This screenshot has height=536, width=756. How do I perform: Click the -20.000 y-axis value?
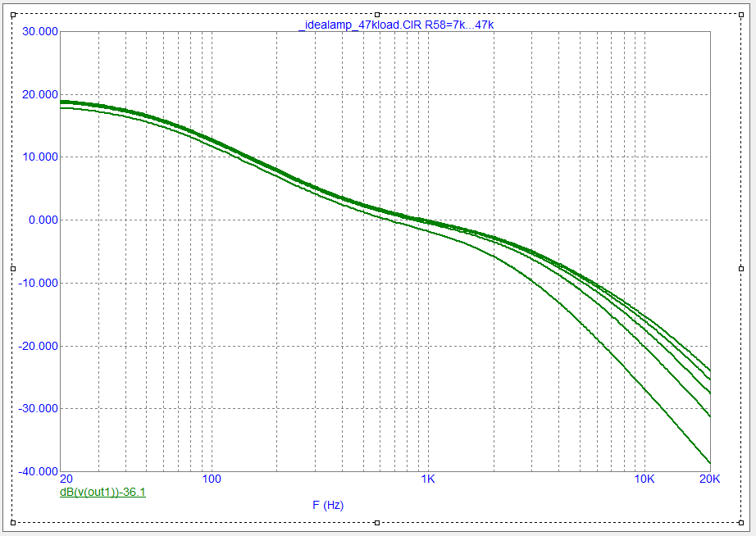(38, 346)
